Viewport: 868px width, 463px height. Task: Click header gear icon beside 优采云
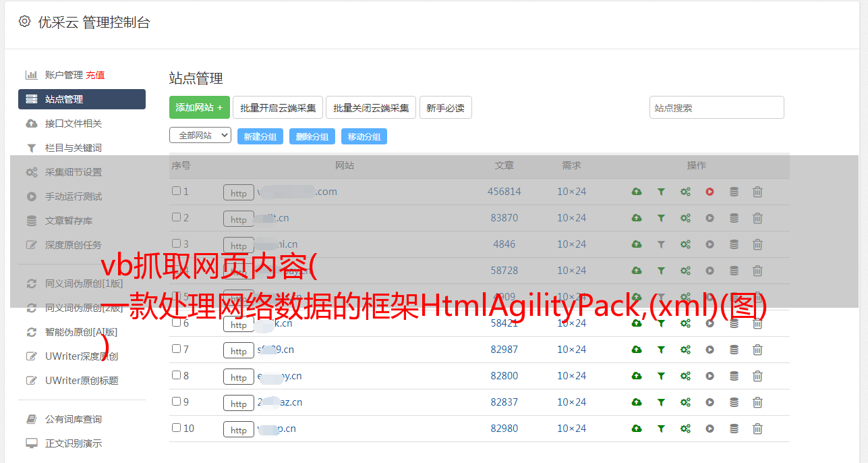[25, 22]
